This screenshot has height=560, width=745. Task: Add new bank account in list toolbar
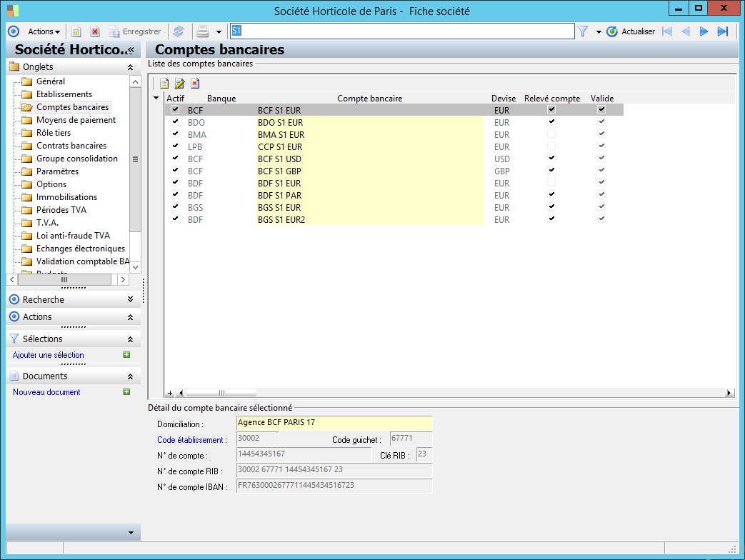coord(164,84)
